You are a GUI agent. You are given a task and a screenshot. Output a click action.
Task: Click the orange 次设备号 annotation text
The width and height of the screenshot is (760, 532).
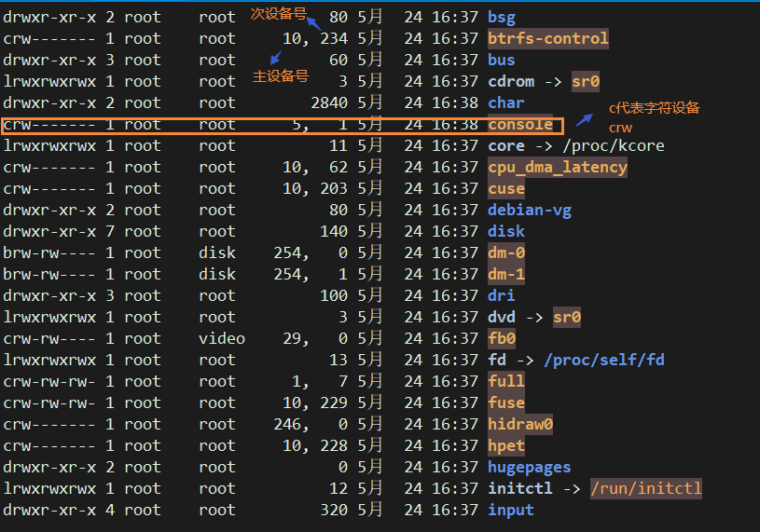tap(278, 12)
